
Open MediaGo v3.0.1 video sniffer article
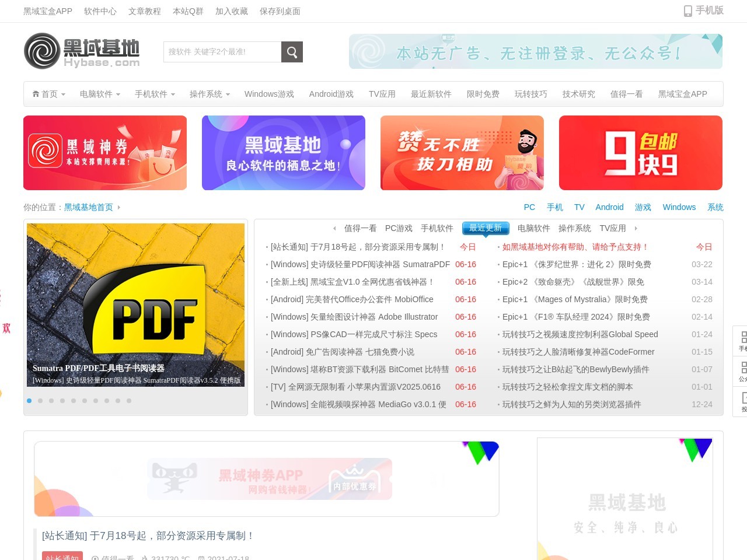coord(359,404)
